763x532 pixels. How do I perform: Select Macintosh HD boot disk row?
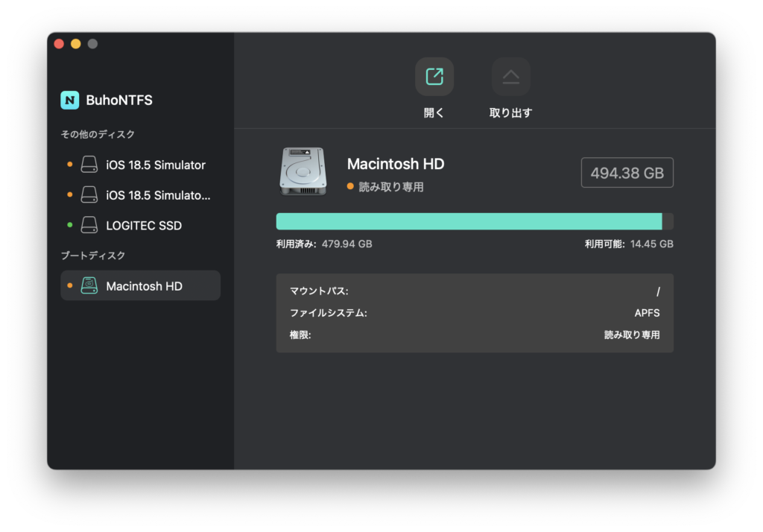140,285
